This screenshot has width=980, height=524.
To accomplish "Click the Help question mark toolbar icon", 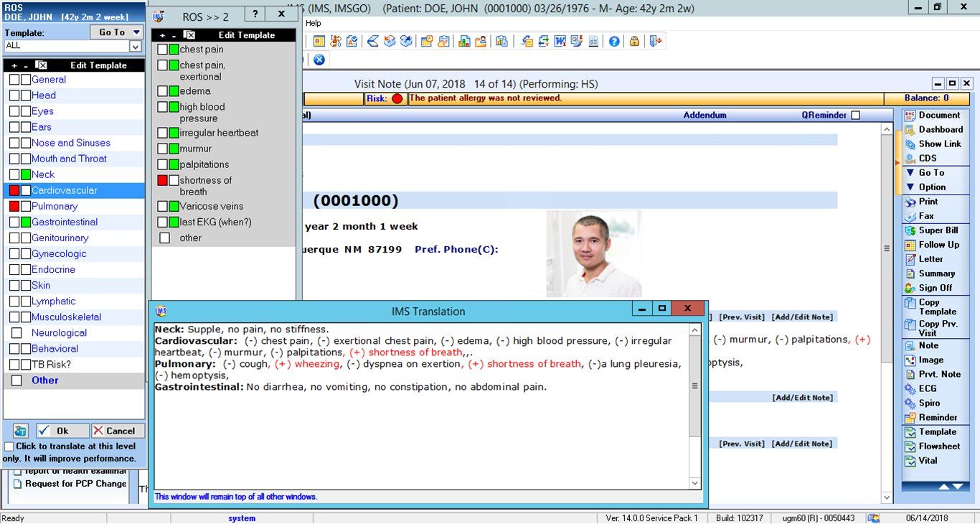I will 616,41.
